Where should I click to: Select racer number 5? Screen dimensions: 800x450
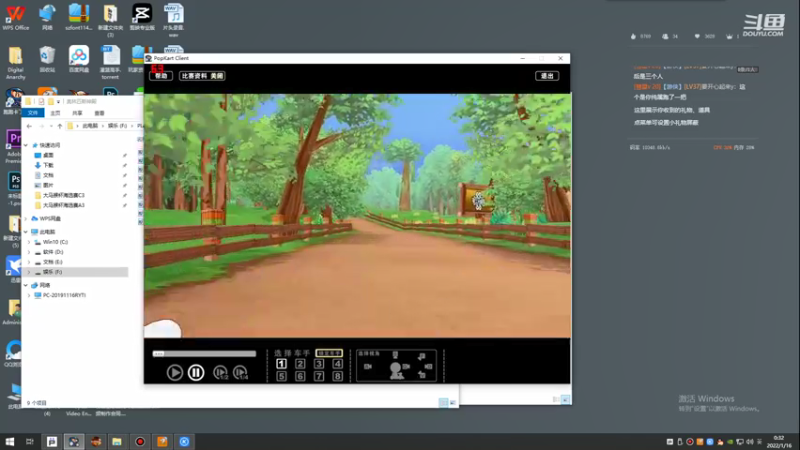coord(281,377)
